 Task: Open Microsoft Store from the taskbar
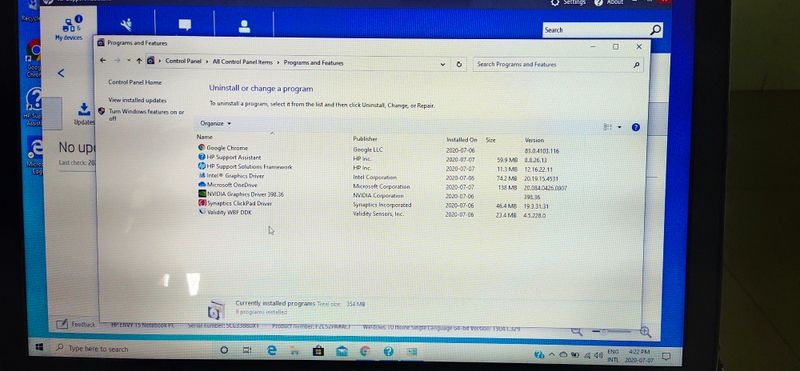click(318, 351)
